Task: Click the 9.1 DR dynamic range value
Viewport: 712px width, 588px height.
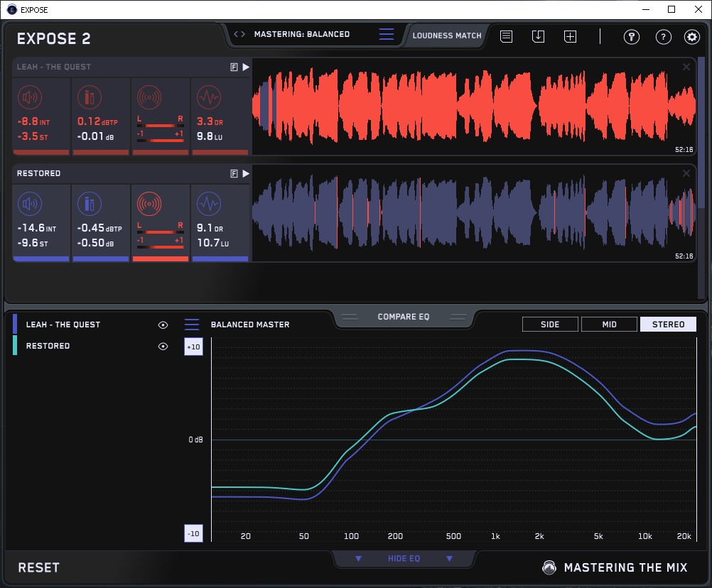Action: tap(210, 228)
